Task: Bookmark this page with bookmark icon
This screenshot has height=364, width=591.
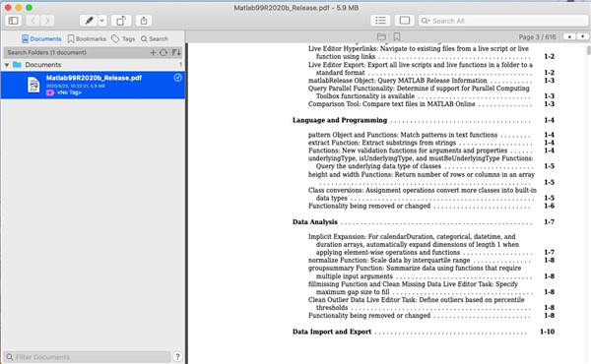Action: point(397,36)
